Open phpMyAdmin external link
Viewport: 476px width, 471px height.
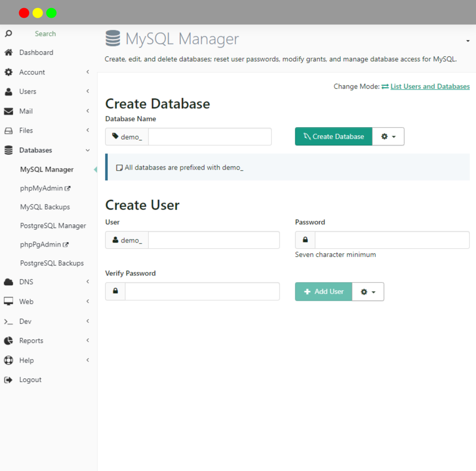(x=45, y=188)
